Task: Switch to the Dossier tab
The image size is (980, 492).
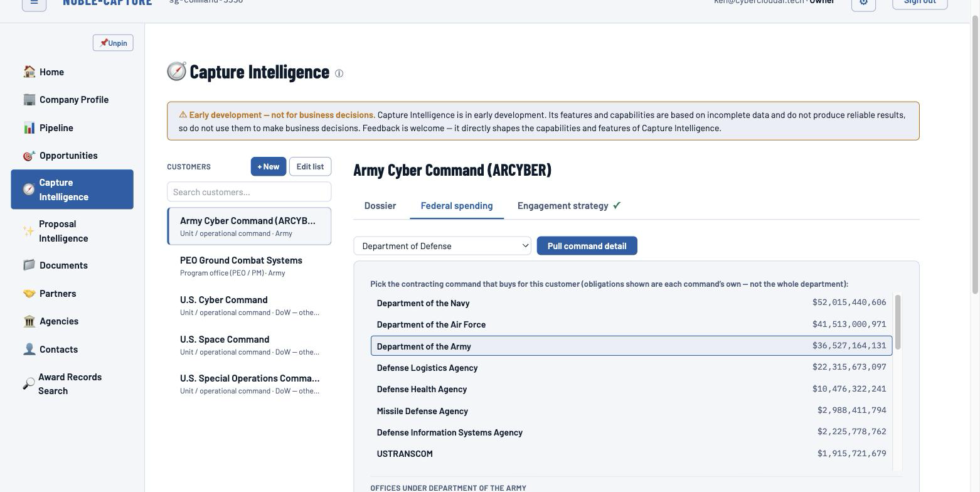Action: (x=380, y=206)
